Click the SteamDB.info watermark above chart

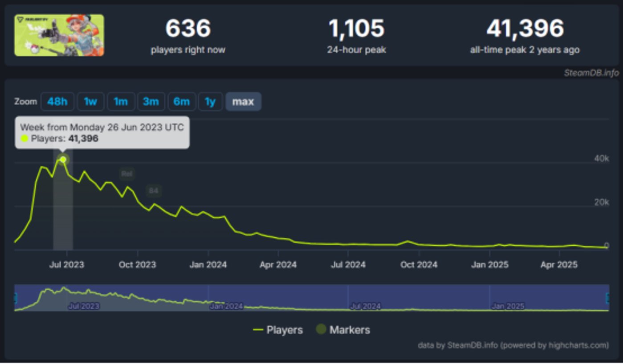[591, 73]
